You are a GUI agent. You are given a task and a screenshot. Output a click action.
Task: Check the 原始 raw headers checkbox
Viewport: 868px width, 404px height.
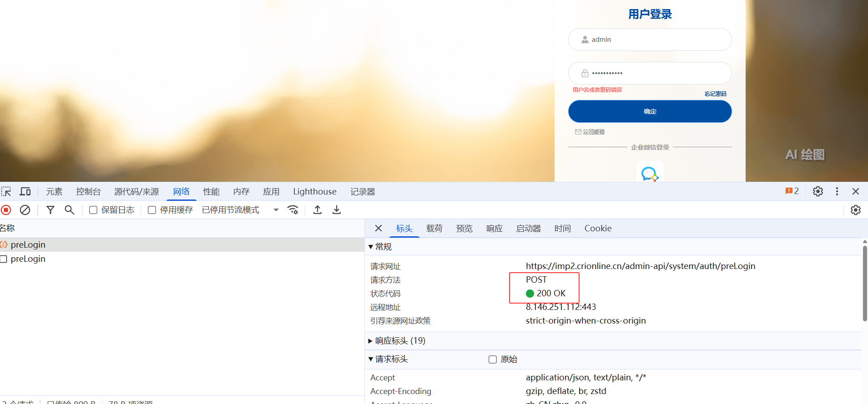click(x=493, y=359)
